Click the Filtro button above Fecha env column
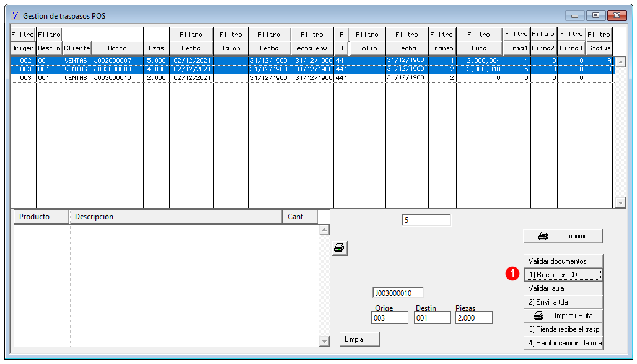The image size is (637, 364). click(312, 35)
